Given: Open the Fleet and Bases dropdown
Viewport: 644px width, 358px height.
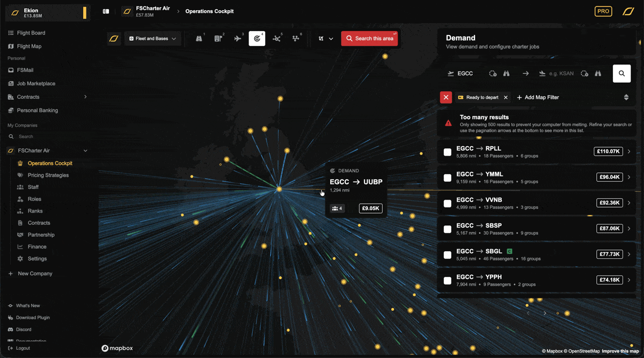Looking at the screenshot, I should pos(153,39).
